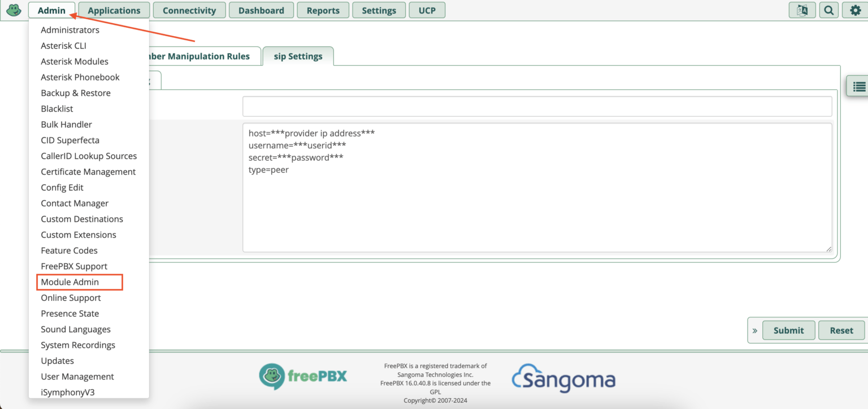Click the Sangoma footer logo
The width and height of the screenshot is (868, 409).
[x=563, y=378]
